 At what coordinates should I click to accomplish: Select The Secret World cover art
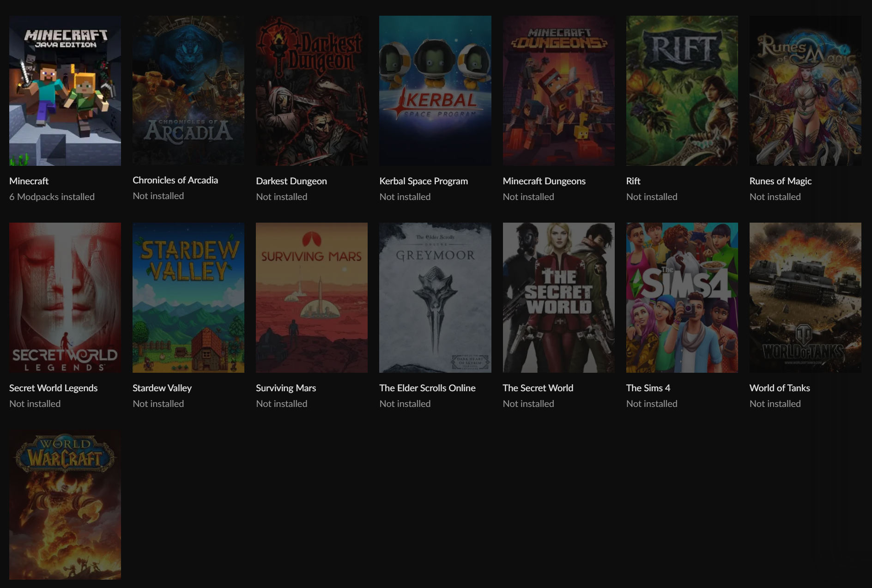(x=558, y=297)
